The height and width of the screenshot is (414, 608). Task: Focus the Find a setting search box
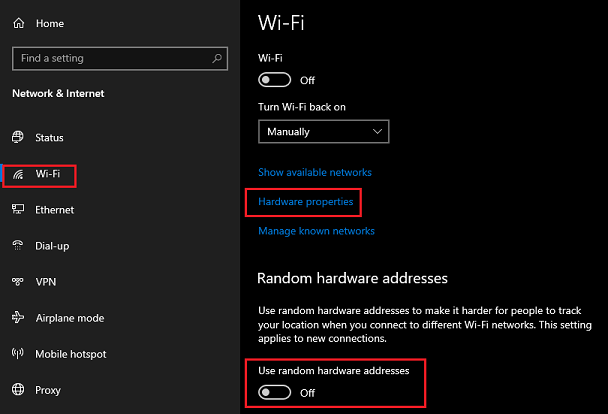coord(120,59)
